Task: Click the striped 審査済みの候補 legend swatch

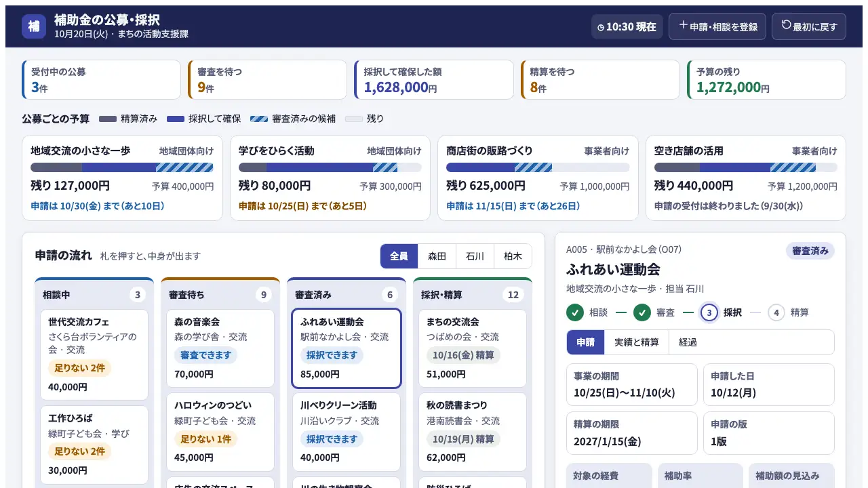Action: [259, 119]
